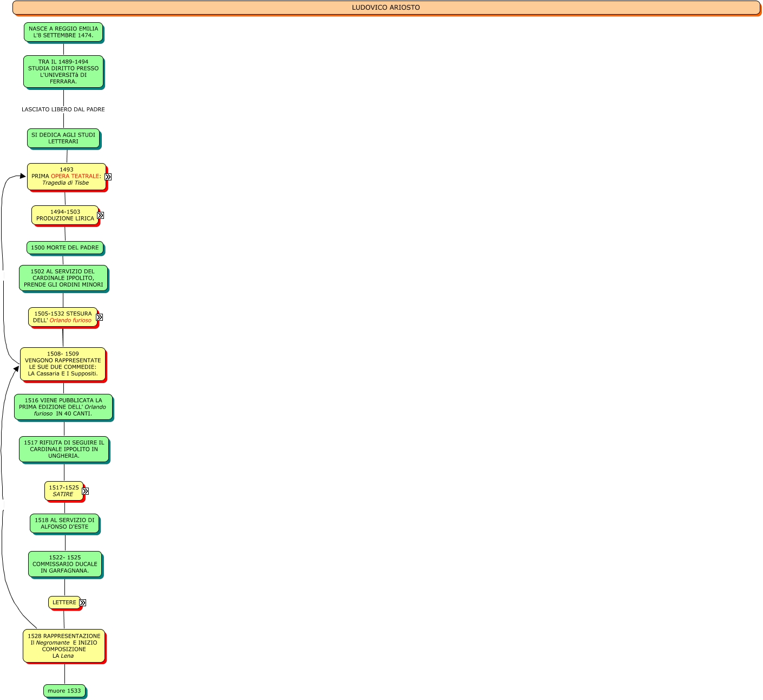Select the 1502 Cardinale Ippolito service node

pos(63,278)
